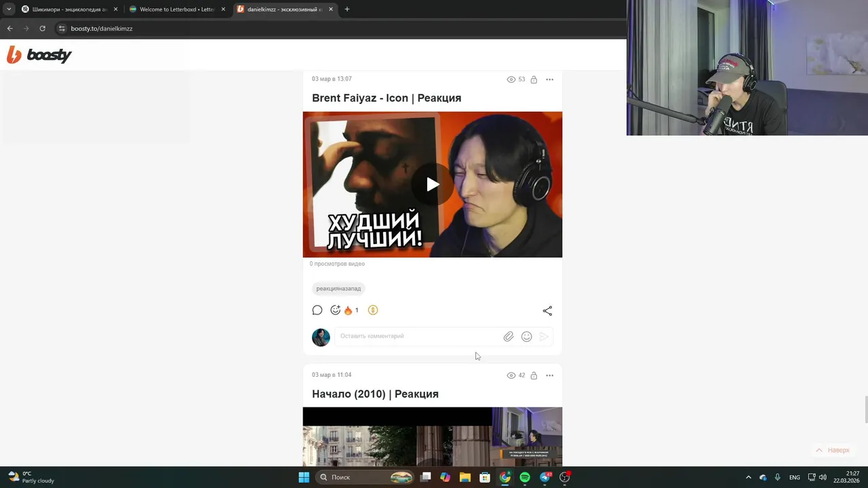The height and width of the screenshot is (488, 868).
Task: Open Task View on the taskbar
Action: pos(426,477)
